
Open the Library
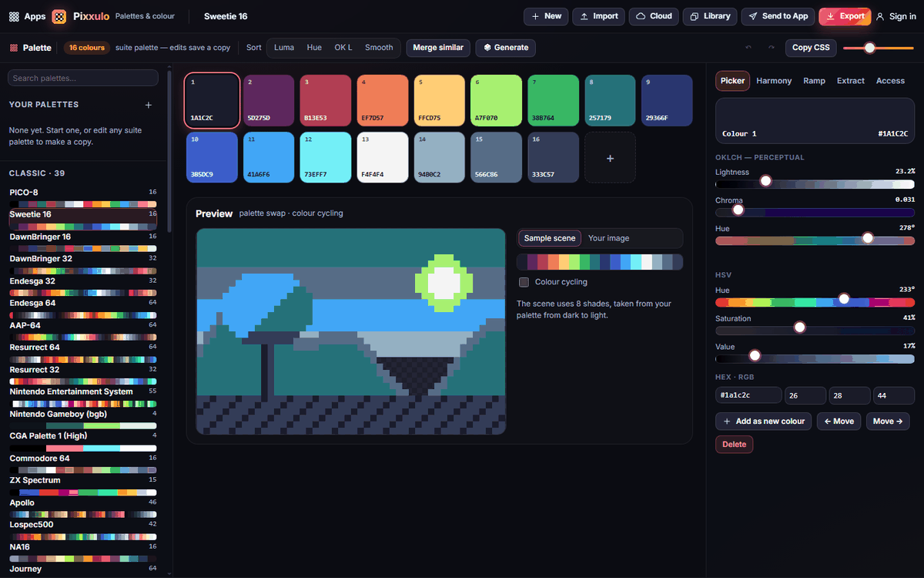(x=710, y=16)
